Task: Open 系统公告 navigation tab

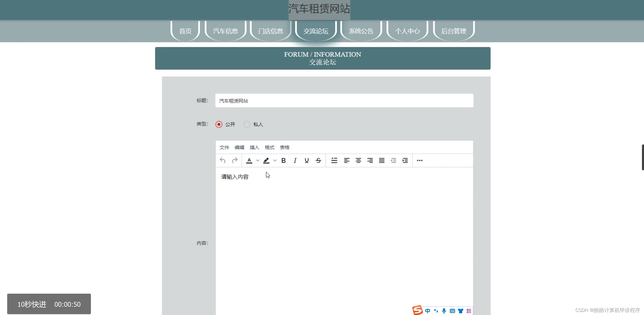Action: (x=361, y=31)
